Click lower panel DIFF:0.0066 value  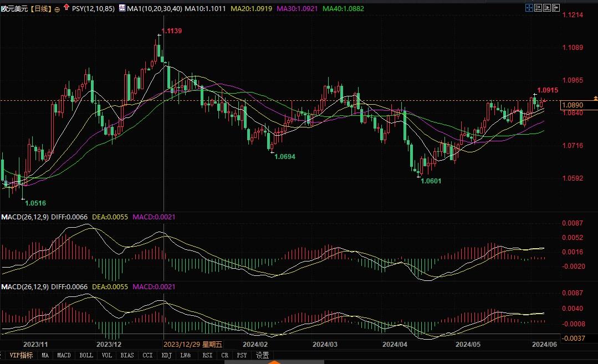pyautogui.click(x=69, y=286)
